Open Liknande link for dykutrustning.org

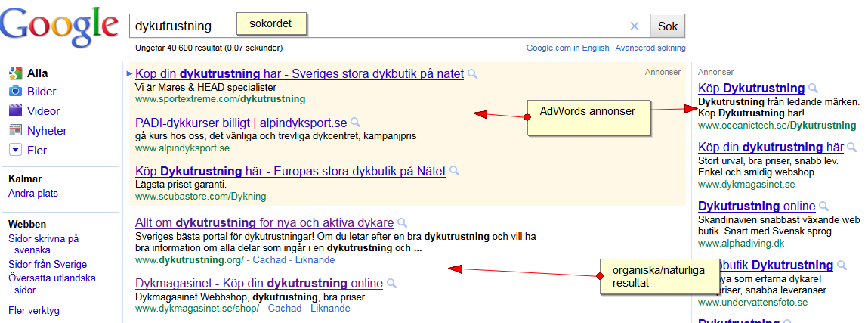click(x=315, y=260)
